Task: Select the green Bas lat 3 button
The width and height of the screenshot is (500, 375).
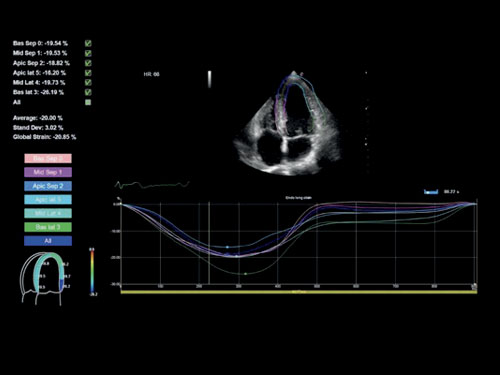Action: click(x=48, y=227)
